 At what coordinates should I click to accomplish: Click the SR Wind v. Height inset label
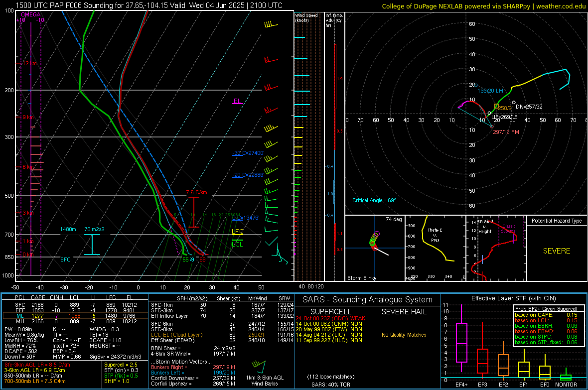(485, 227)
